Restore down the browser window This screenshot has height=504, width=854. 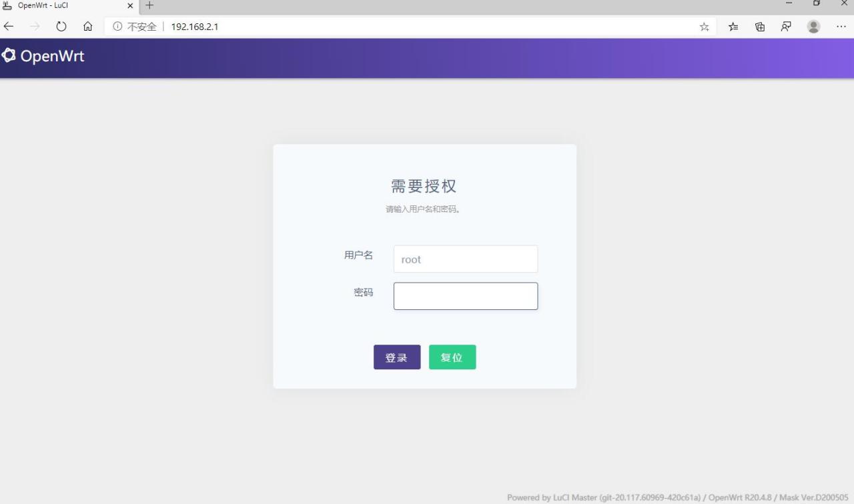click(x=816, y=4)
